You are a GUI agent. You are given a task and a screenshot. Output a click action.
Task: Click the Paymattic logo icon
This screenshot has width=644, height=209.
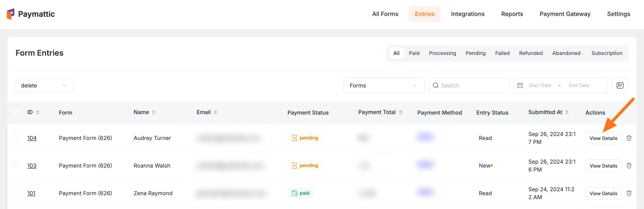click(x=11, y=14)
